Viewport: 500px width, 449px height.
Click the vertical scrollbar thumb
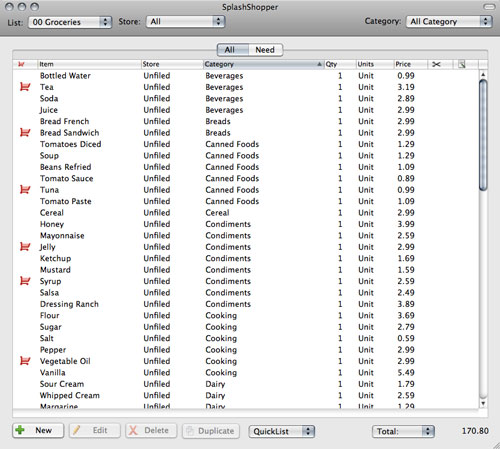pos(483,135)
